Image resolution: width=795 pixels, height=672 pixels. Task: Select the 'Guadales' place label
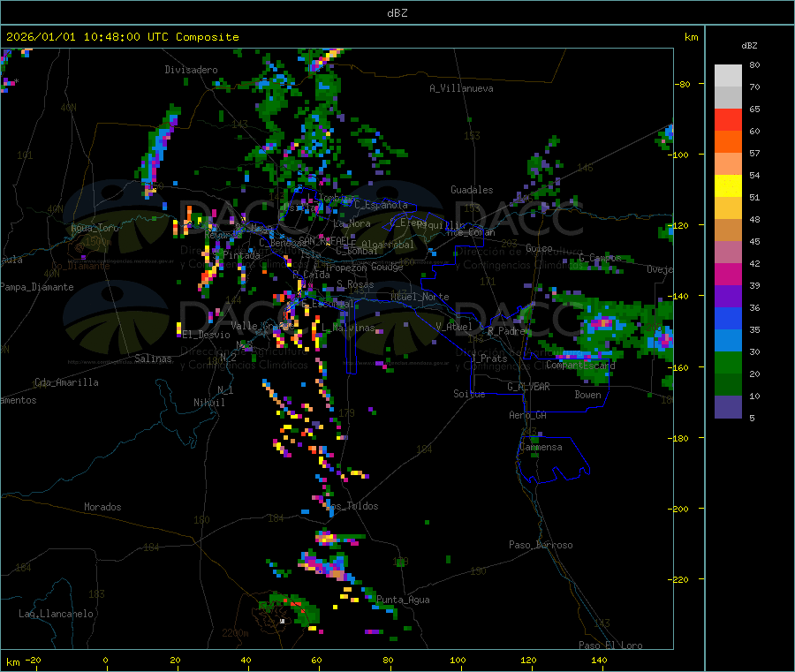pyautogui.click(x=472, y=190)
